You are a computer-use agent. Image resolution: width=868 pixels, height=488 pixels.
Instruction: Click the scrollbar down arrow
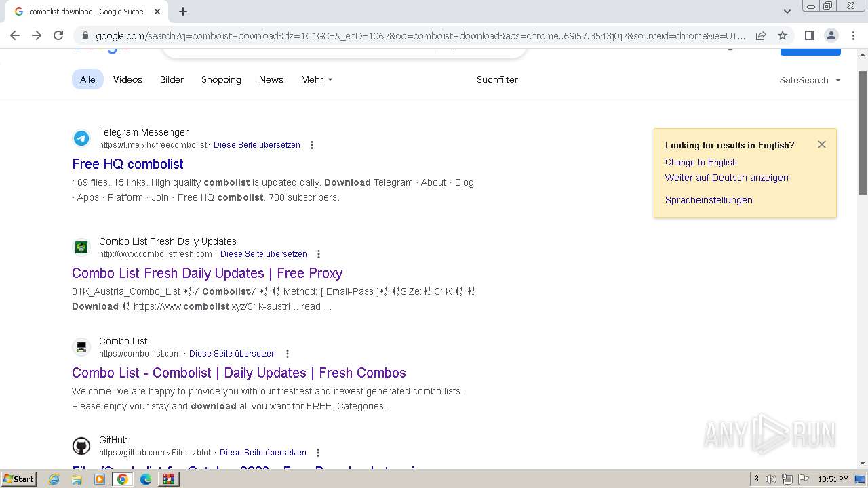pyautogui.click(x=863, y=463)
